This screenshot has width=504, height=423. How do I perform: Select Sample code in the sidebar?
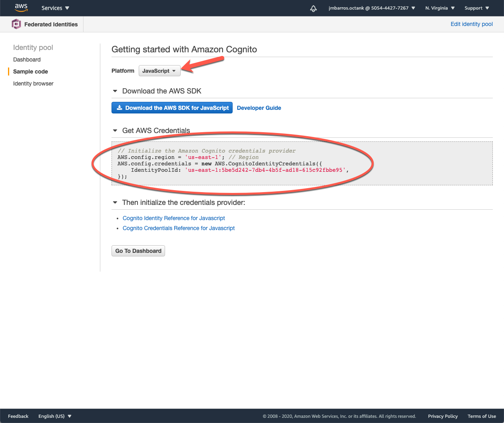click(x=30, y=71)
